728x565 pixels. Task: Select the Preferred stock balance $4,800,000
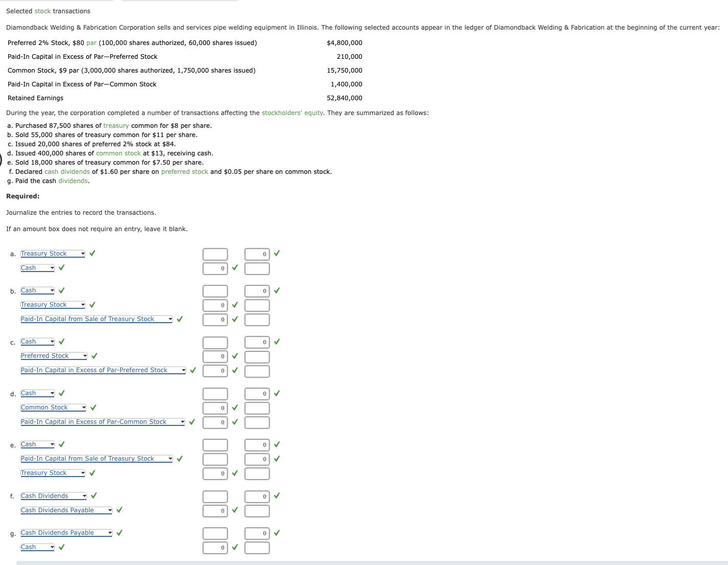pos(345,43)
